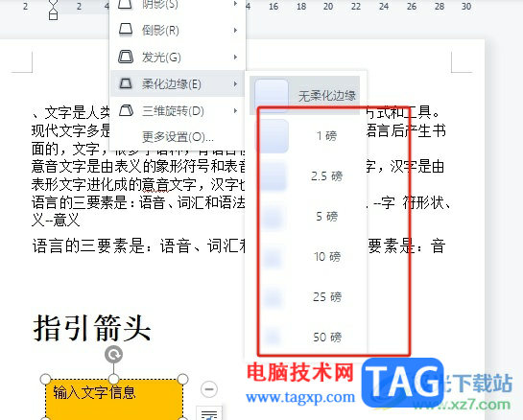
Task: Apply 2.5 磅 soft edge preset
Action: tap(305, 176)
